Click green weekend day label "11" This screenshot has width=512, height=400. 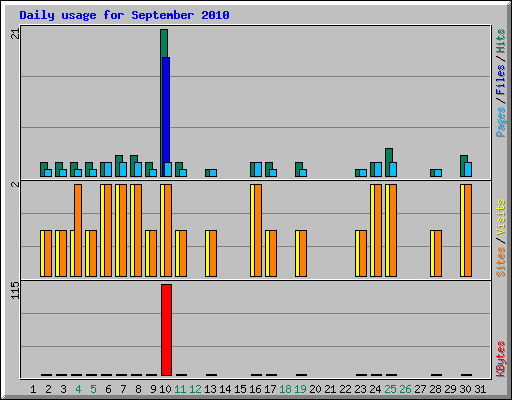pos(180,389)
